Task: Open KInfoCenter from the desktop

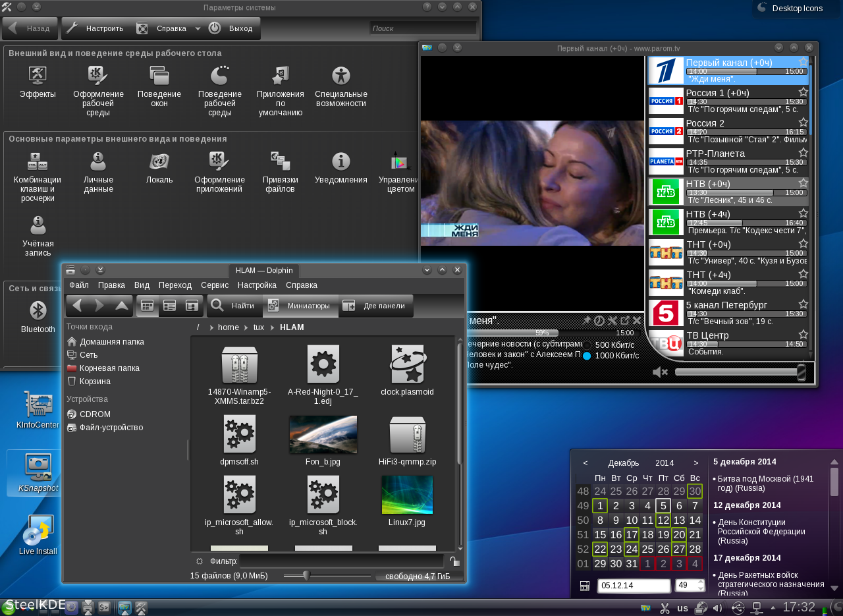Action: 38,405
